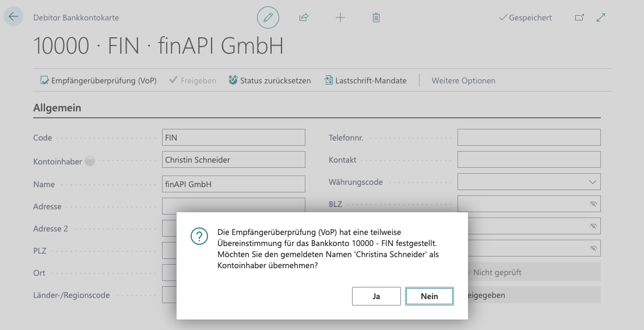Expand the Währungscode dropdown
The width and height of the screenshot is (644, 330).
tap(593, 182)
